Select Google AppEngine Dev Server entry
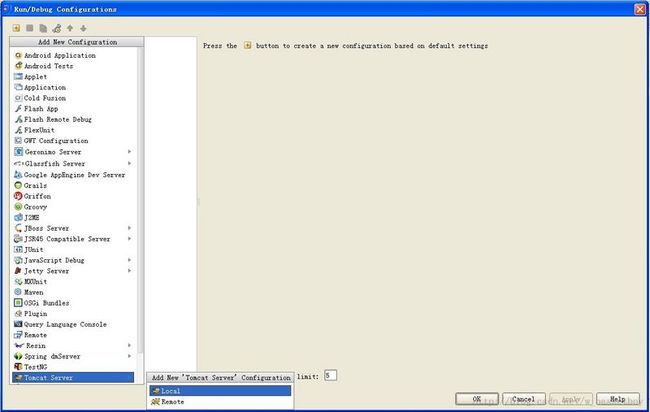Viewport: 650px width, 412px height. (x=73, y=175)
